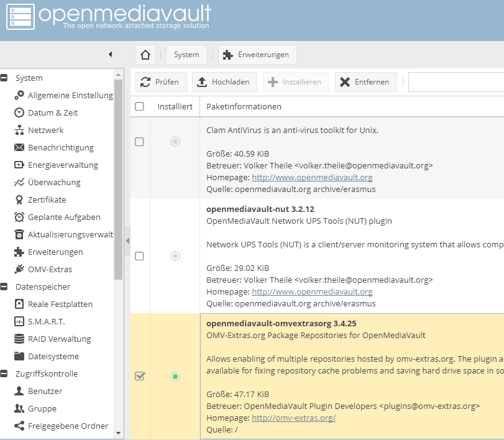Open Freigegebene Ordner share icon

(x=19, y=426)
